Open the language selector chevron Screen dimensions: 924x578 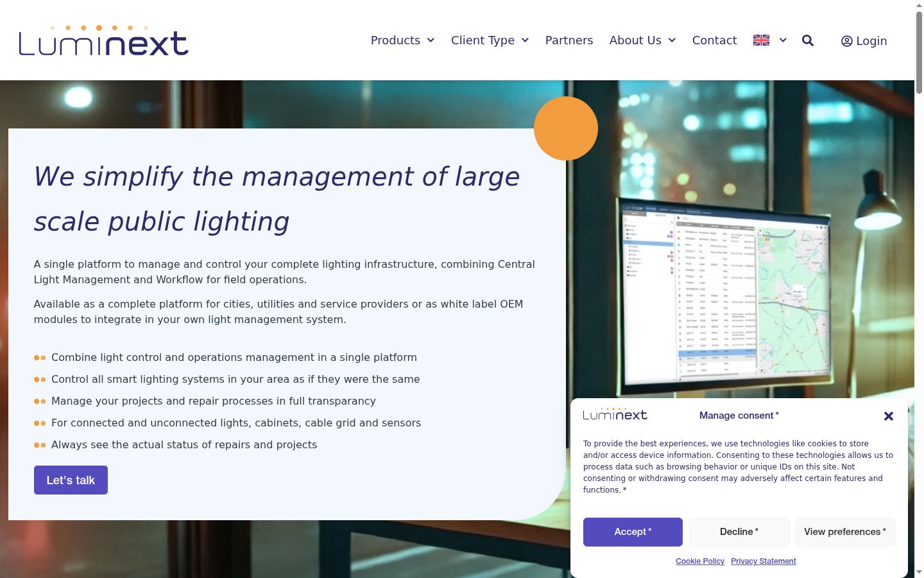click(783, 40)
